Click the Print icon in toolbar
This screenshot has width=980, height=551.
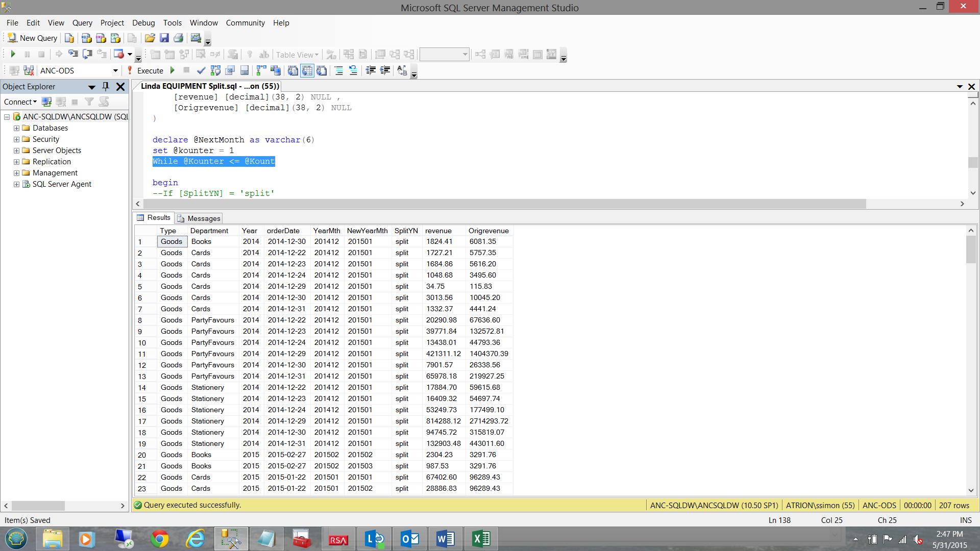[x=178, y=38]
